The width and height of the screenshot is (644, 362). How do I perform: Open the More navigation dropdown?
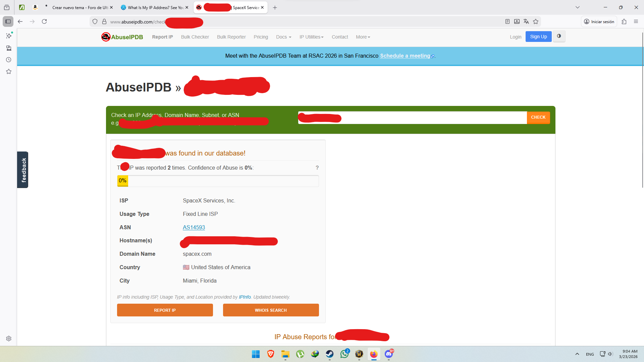[x=363, y=37]
